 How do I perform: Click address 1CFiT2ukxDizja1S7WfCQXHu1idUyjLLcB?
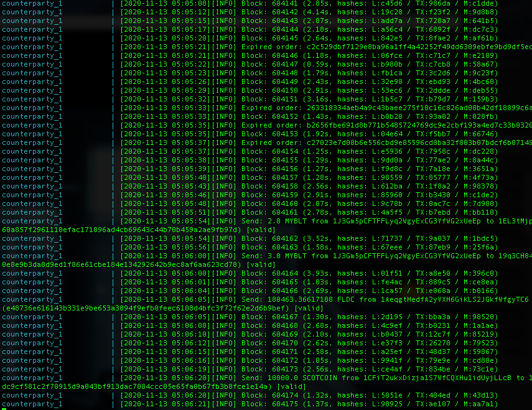coord(437,378)
